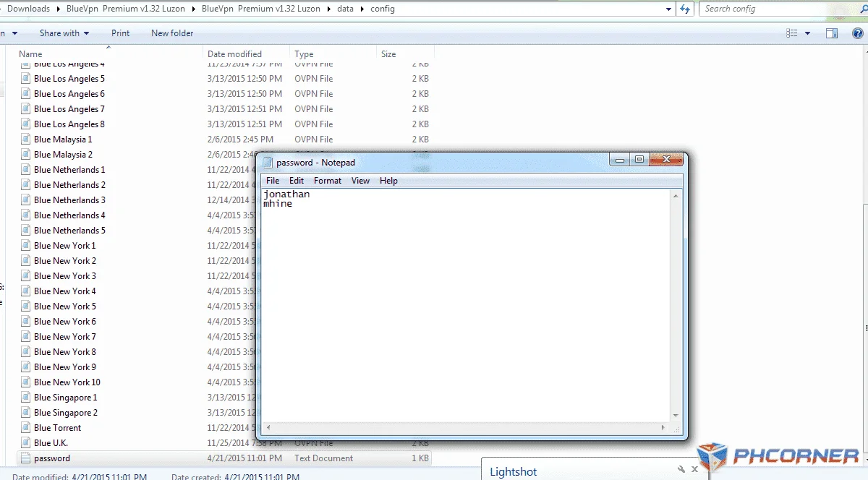
Task: Select the Blue Netherlands 3 file icon
Action: coord(26,200)
